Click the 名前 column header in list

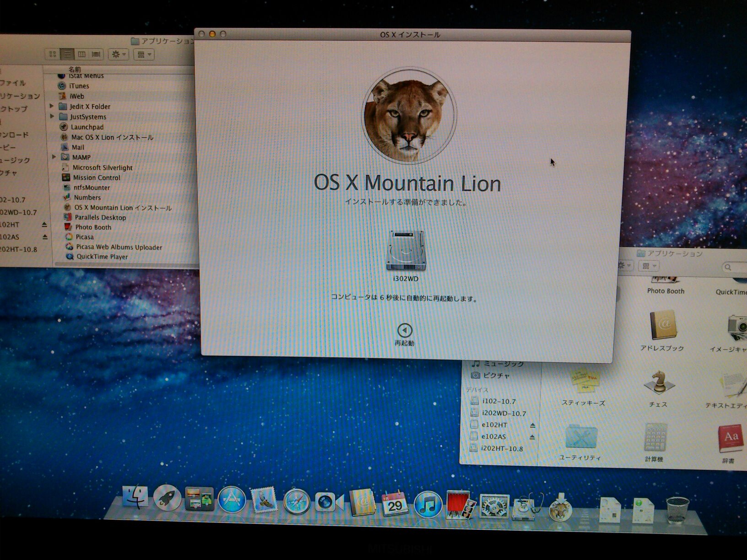tap(75, 69)
